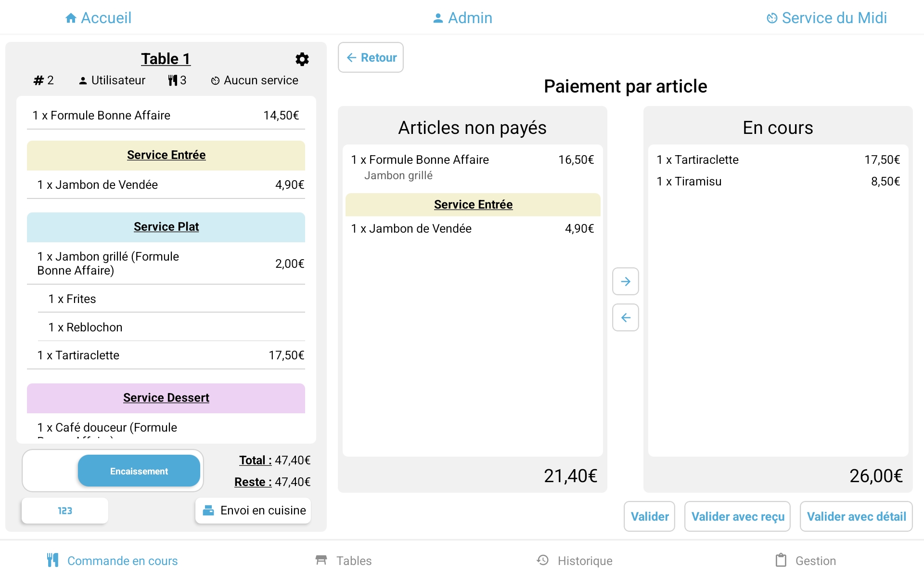Click the Tables icon in bottom bar

pos(321,560)
